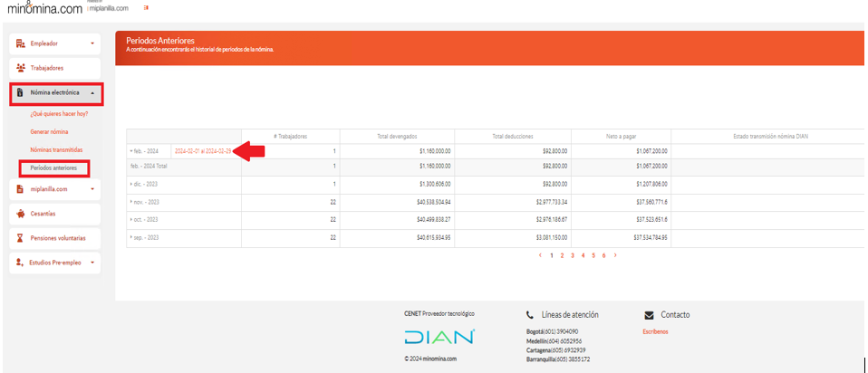
Task: Click the Neto a pagar column header
Action: tap(622, 136)
